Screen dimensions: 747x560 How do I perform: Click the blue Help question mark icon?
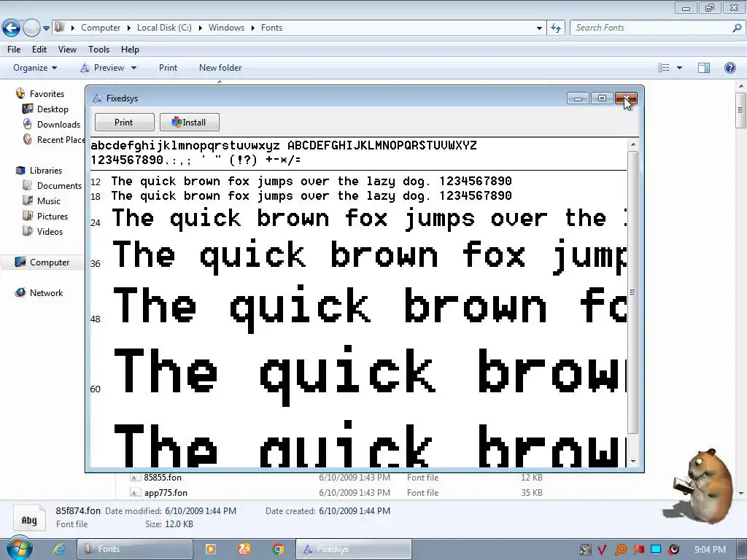[x=729, y=68]
